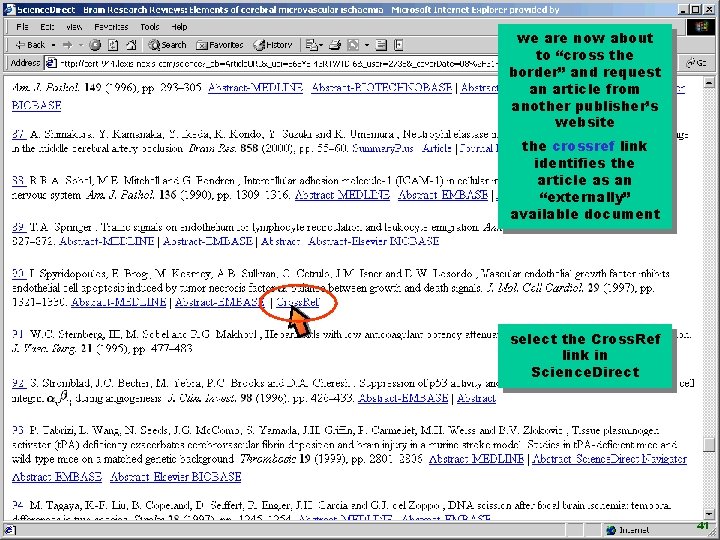Click the 'Brain Res.' journal name in reference 87

[212, 148]
